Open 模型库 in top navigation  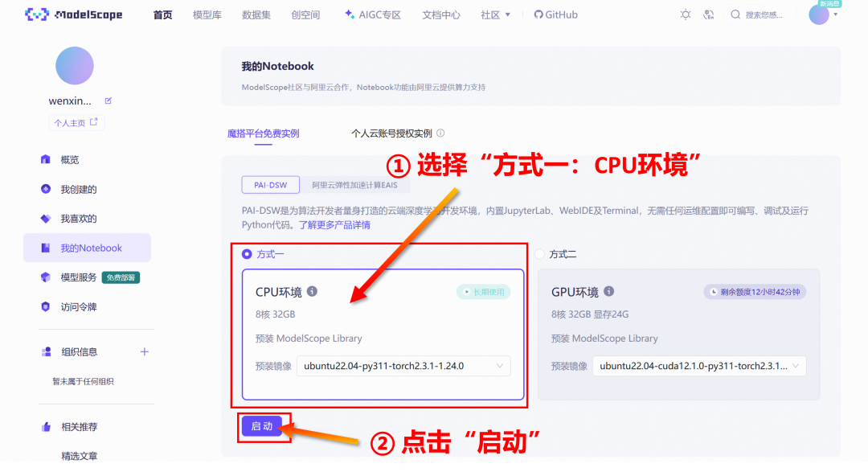coord(207,15)
